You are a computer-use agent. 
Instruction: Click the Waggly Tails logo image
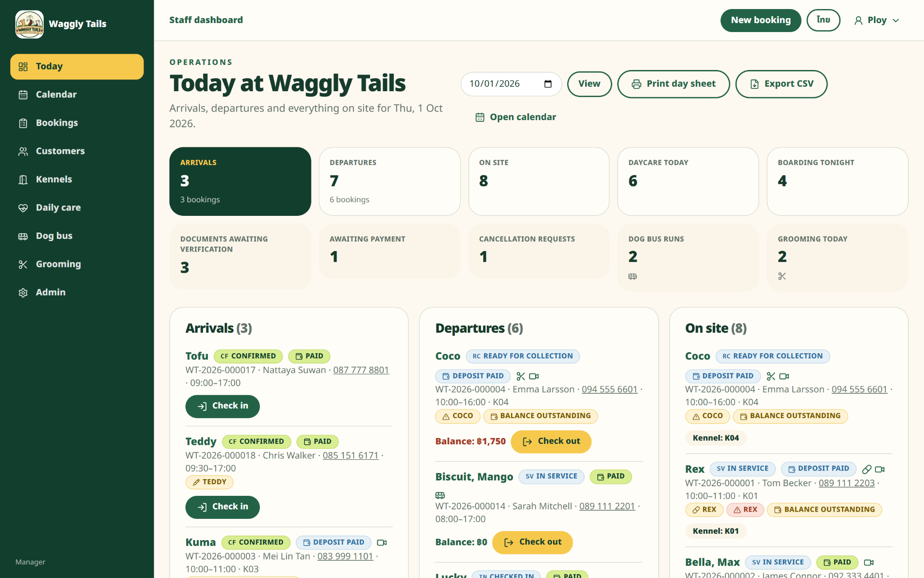29,24
